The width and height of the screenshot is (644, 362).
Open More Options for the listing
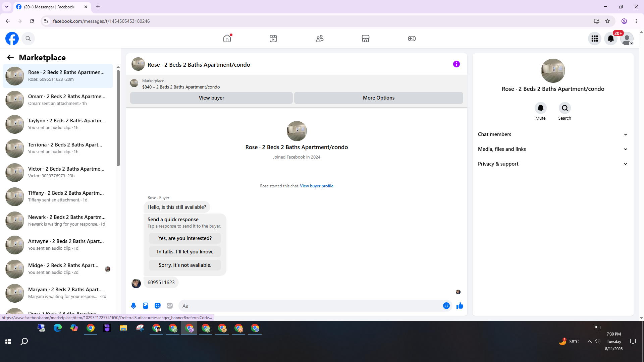tap(379, 98)
